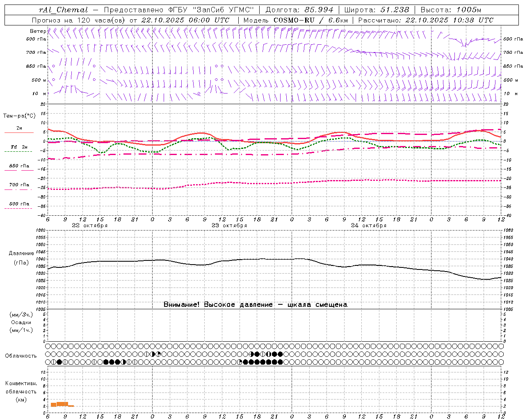Viewport: 525px width, 420px height.
Task: Select the "(мм/3ч.)" precipitation unit label
Action: (x=21, y=315)
